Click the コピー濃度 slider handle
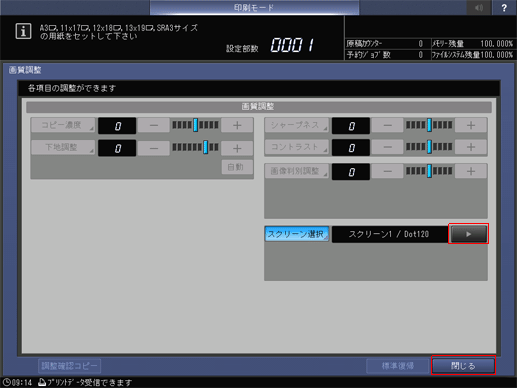The height and width of the screenshot is (388, 517). [x=196, y=125]
